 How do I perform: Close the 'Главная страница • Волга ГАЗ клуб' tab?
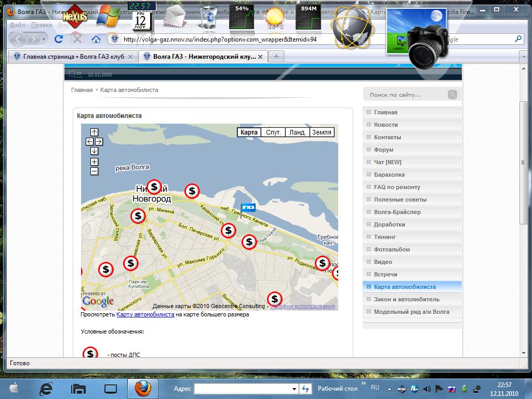pos(130,57)
